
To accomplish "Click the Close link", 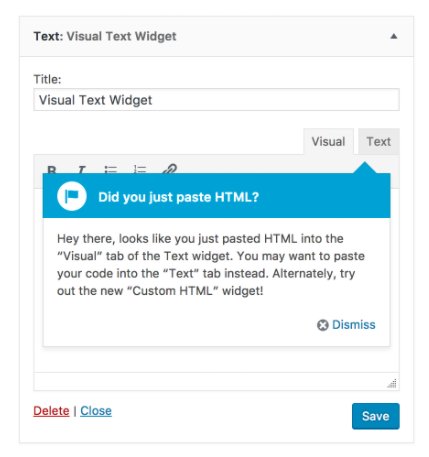I will click(x=96, y=411).
